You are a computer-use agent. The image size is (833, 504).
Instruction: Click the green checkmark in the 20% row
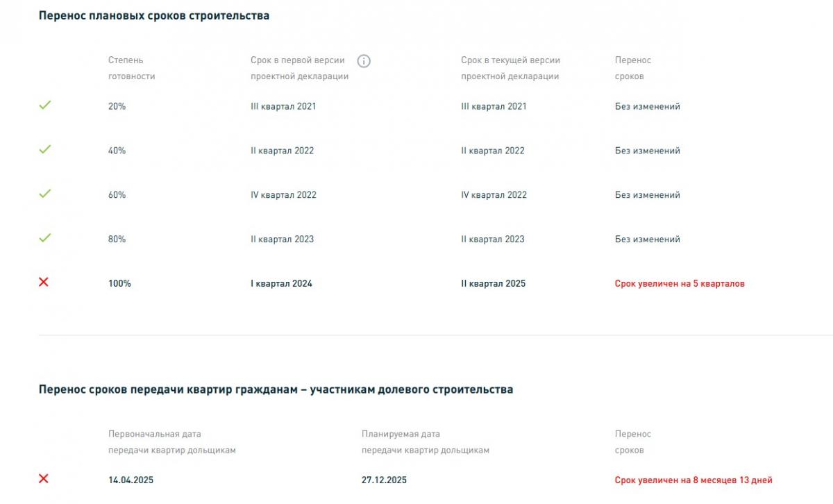click(x=45, y=106)
